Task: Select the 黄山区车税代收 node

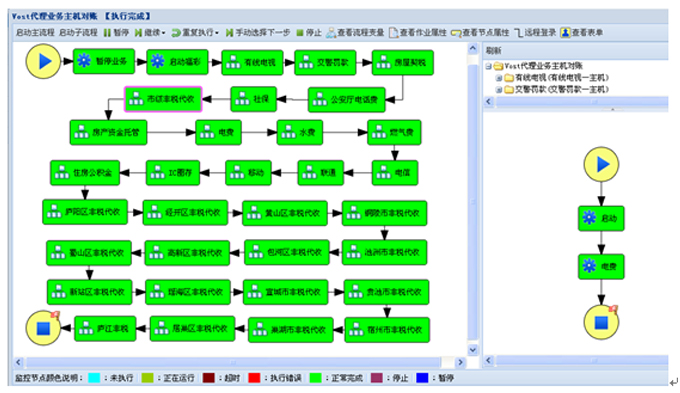Action: click(x=285, y=213)
